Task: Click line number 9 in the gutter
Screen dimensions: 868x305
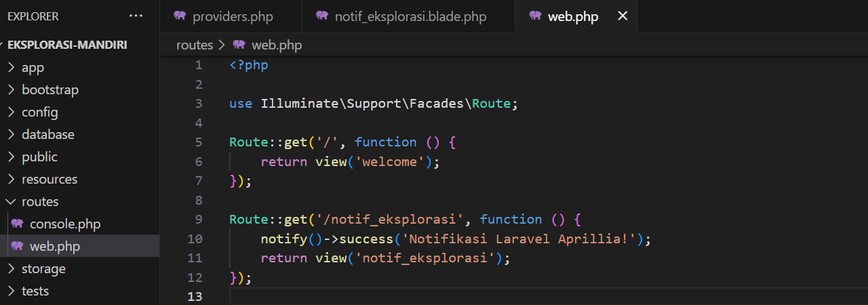Action: click(x=198, y=219)
